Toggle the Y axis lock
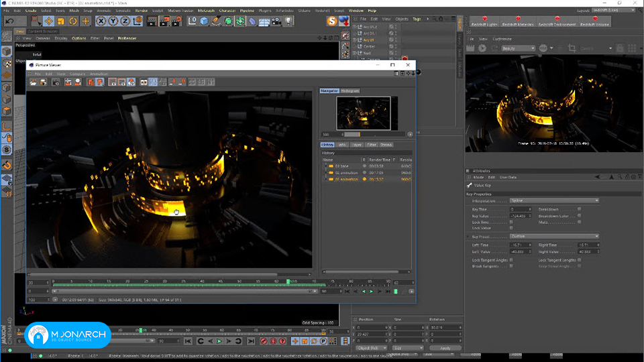Screen dimensions: 644x362 [113, 21]
